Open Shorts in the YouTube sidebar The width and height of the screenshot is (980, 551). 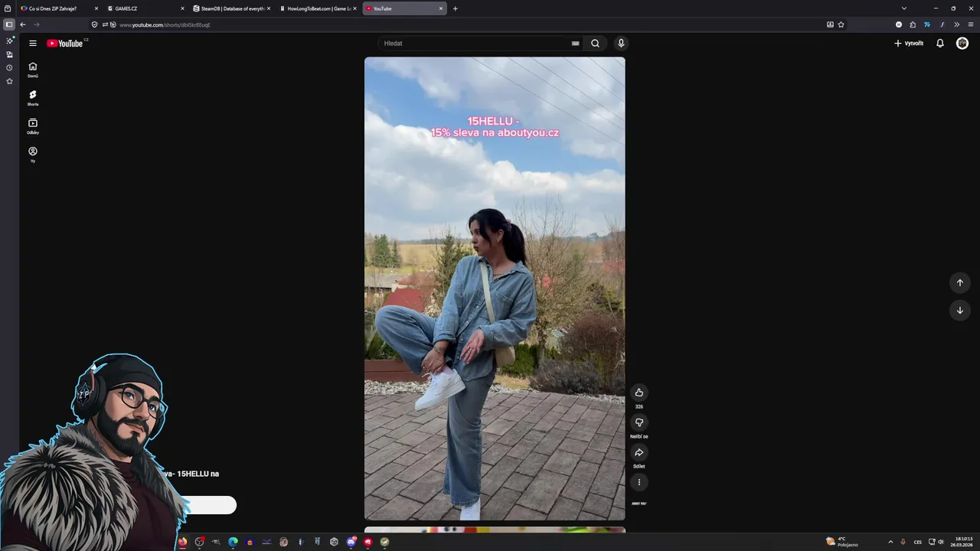33,98
